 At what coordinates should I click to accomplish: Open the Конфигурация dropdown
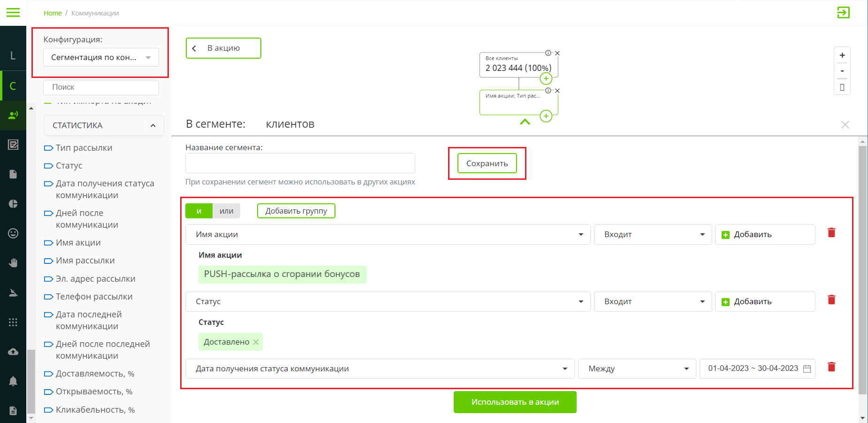click(x=101, y=58)
